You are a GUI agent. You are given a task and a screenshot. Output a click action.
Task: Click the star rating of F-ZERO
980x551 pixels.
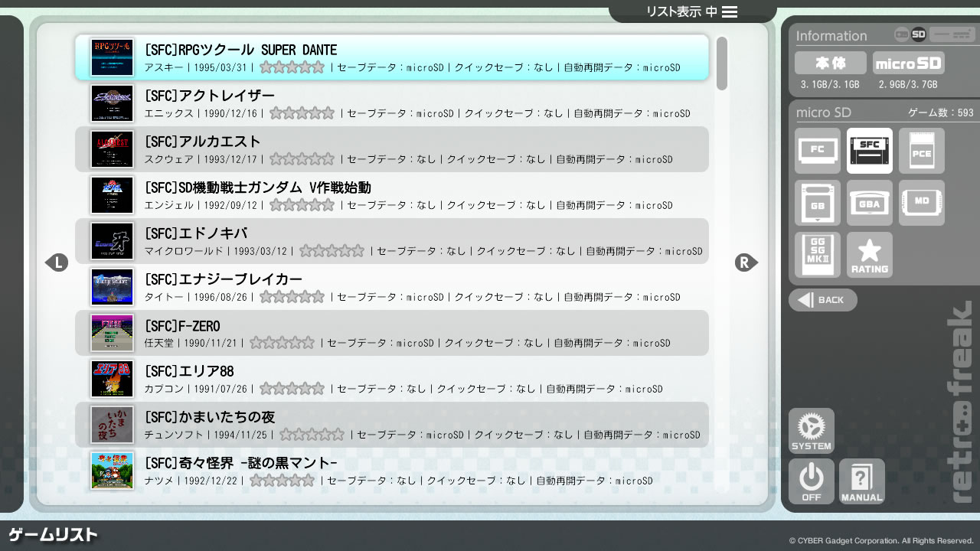[x=282, y=343]
